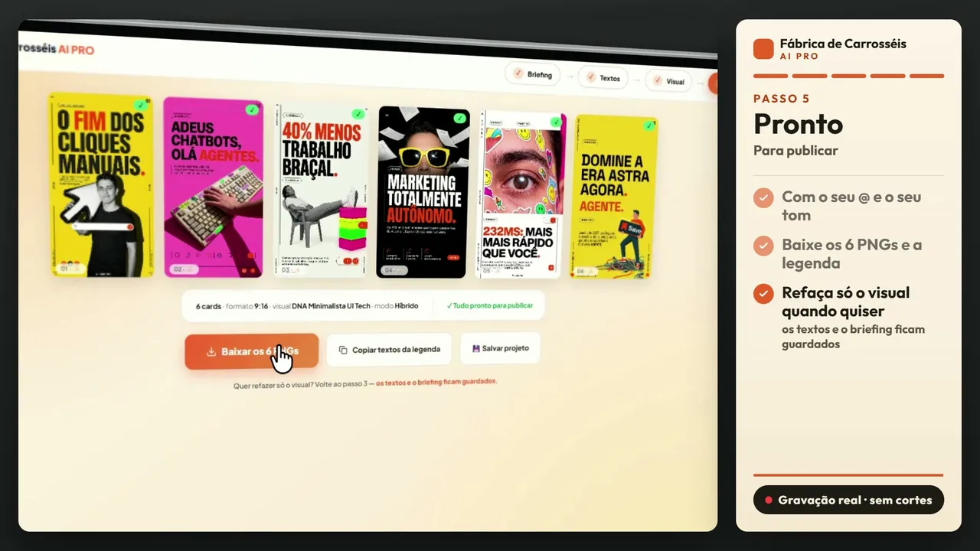Click the Quer refazer só o visual? text
This screenshot has height=551, width=980.
pyautogui.click(x=273, y=386)
